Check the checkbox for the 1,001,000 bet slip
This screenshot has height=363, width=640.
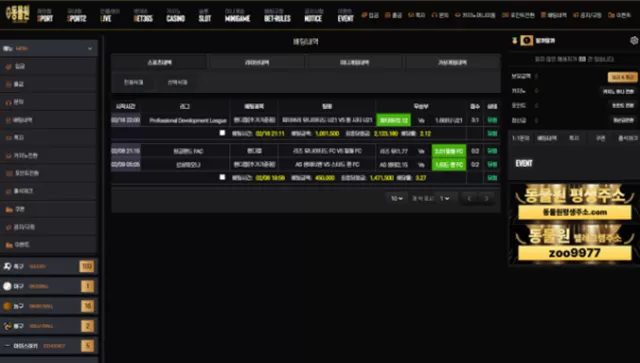point(222,133)
